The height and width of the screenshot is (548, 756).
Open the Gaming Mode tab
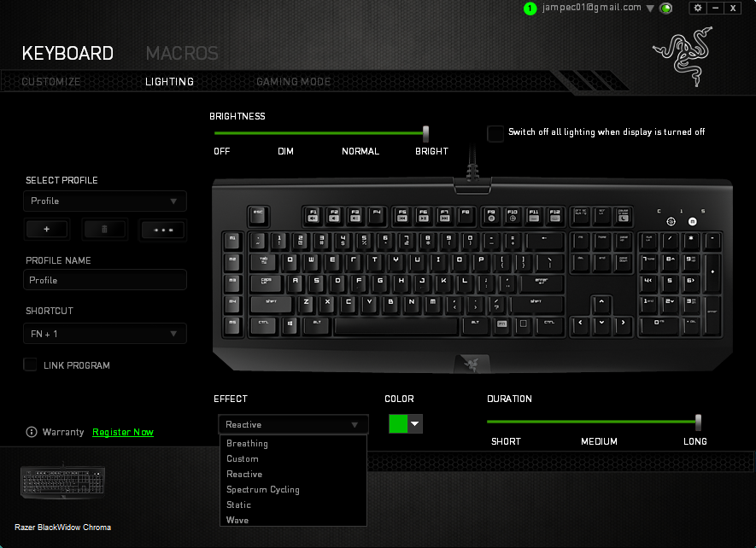click(x=293, y=81)
